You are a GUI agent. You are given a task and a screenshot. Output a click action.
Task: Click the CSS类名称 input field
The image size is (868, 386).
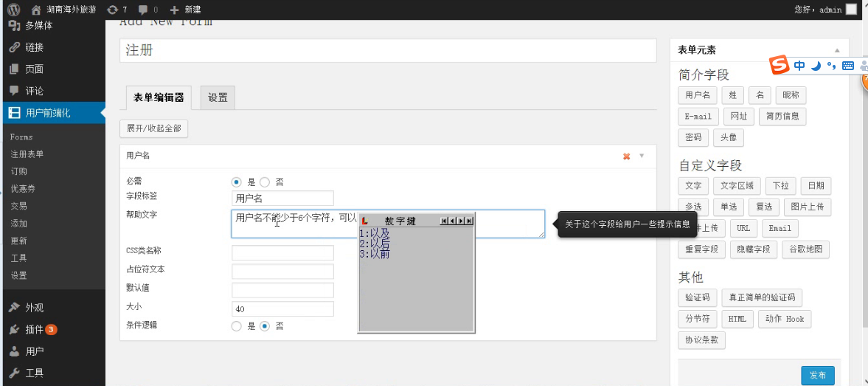tap(282, 252)
